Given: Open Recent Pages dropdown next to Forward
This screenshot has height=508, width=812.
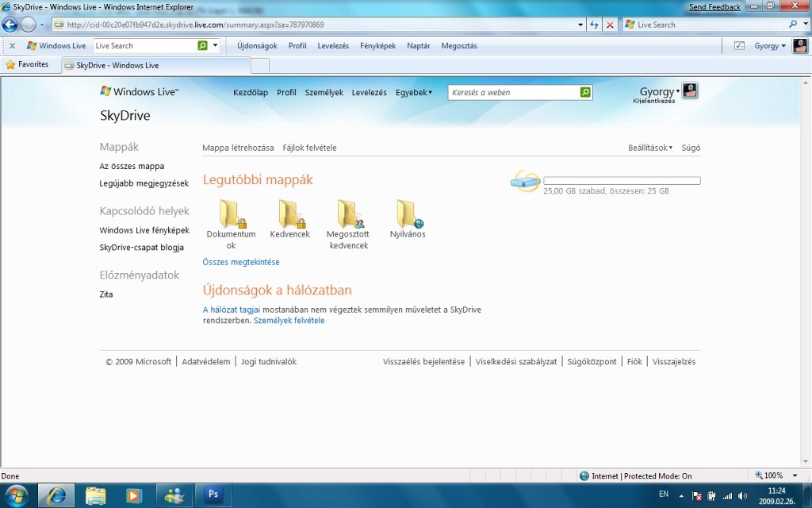Looking at the screenshot, I should [x=42, y=25].
